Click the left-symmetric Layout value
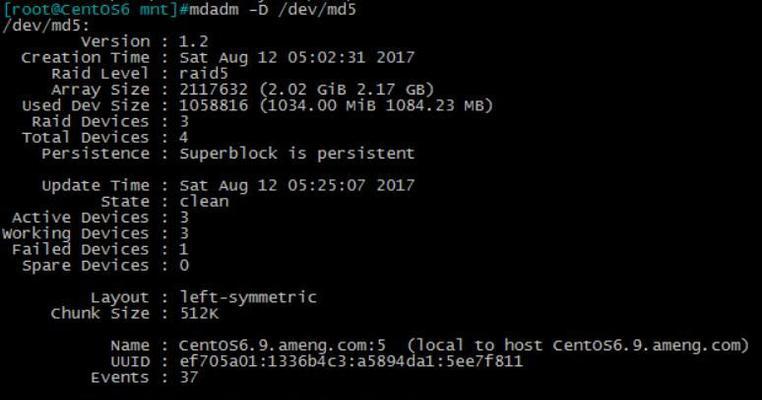Image resolution: width=762 pixels, height=400 pixels. click(x=248, y=297)
